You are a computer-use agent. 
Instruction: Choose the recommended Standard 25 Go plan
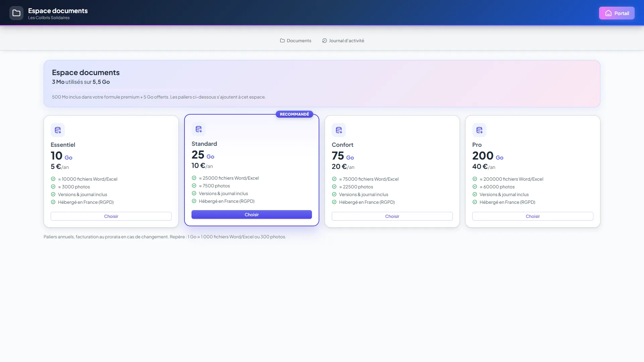(x=252, y=215)
